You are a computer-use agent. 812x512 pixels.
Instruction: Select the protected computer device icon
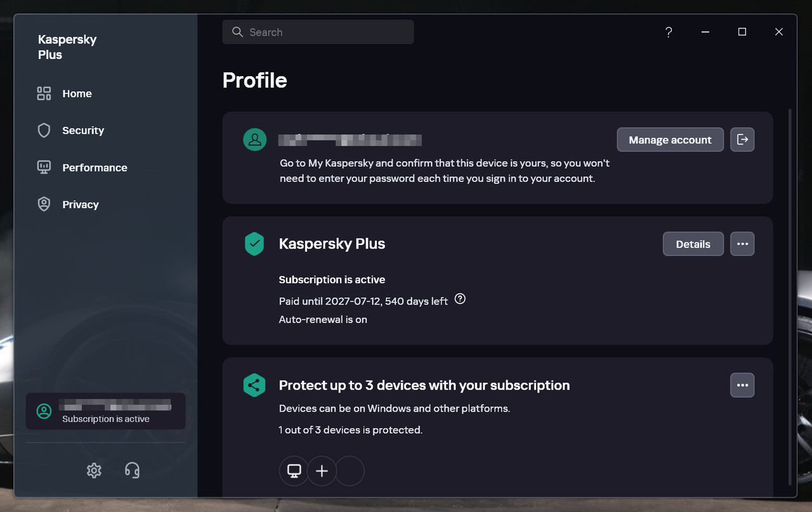(294, 471)
